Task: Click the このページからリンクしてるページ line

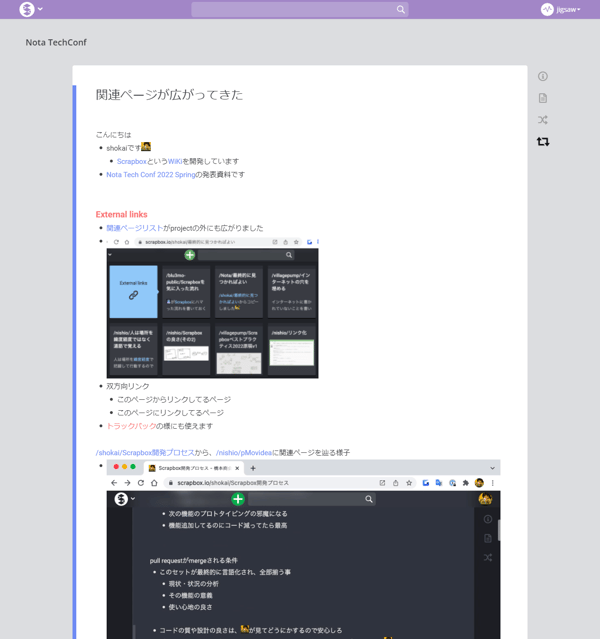Action: (x=174, y=399)
